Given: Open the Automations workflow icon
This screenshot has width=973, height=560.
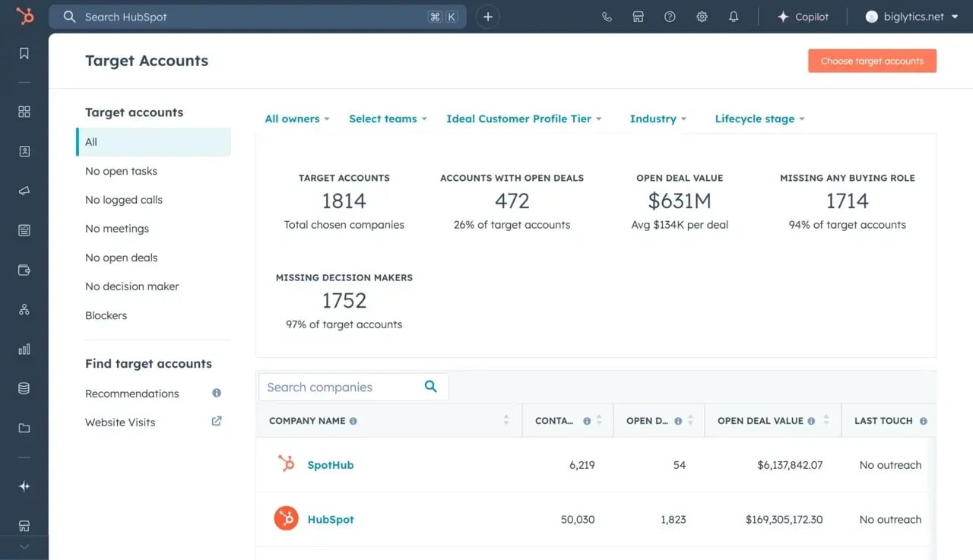Looking at the screenshot, I should pyautogui.click(x=24, y=309).
